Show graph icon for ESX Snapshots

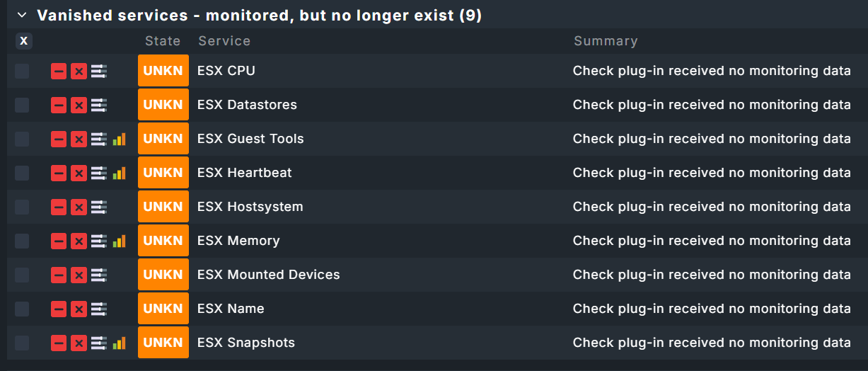click(119, 343)
